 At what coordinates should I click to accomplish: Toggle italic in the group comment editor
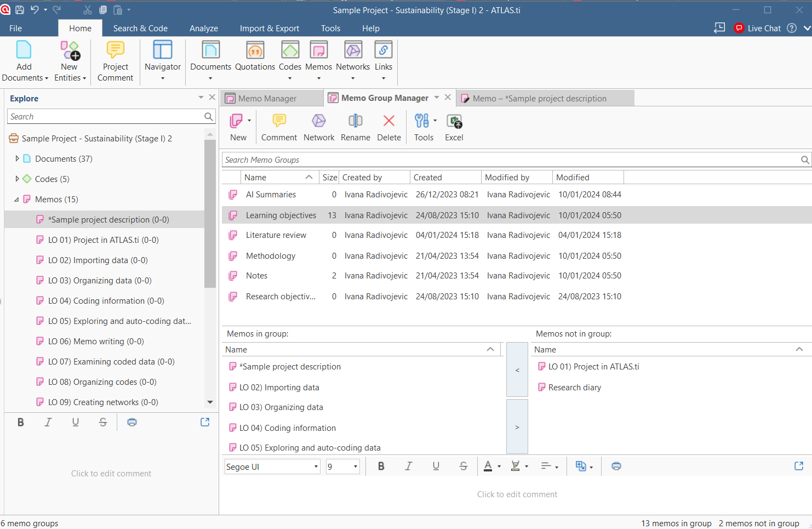coord(408,466)
